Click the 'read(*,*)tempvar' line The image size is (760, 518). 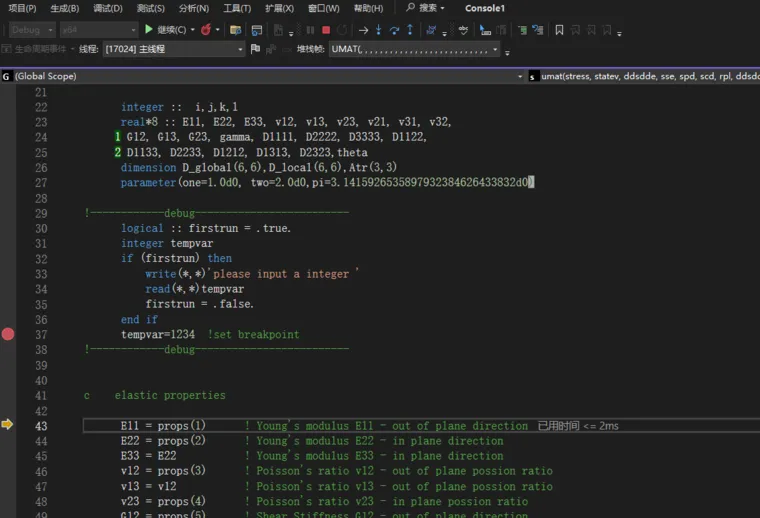click(194, 289)
